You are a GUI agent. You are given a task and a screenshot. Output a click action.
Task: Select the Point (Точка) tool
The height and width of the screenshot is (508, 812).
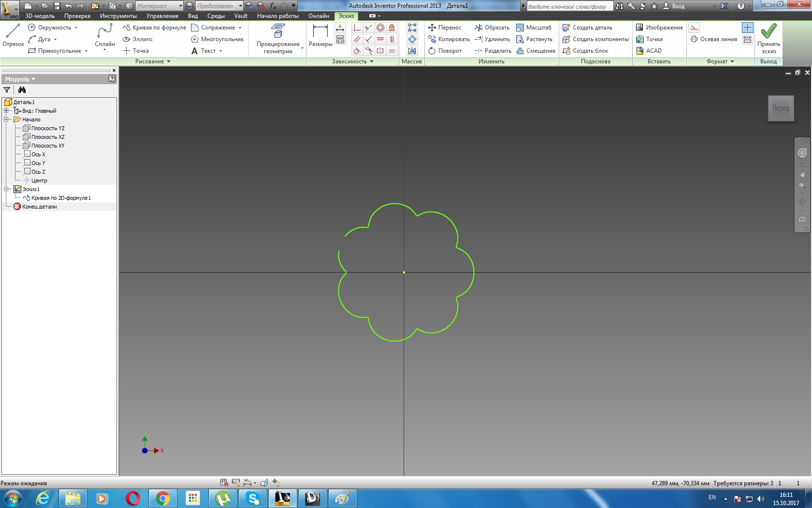136,51
